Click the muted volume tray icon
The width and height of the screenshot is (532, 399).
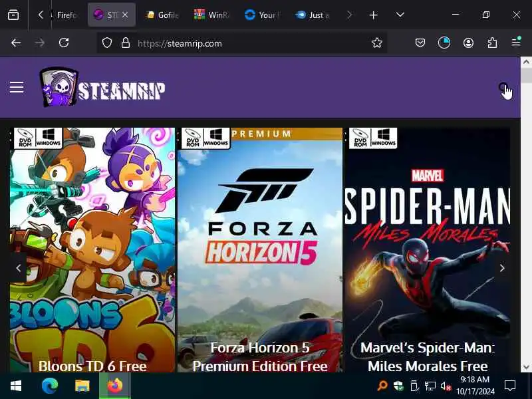click(446, 386)
